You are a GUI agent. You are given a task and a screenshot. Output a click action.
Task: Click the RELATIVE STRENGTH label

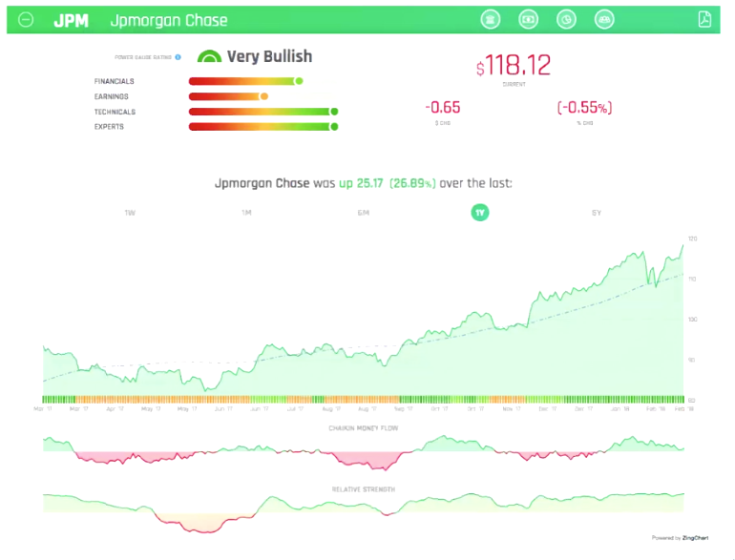pyautogui.click(x=364, y=489)
